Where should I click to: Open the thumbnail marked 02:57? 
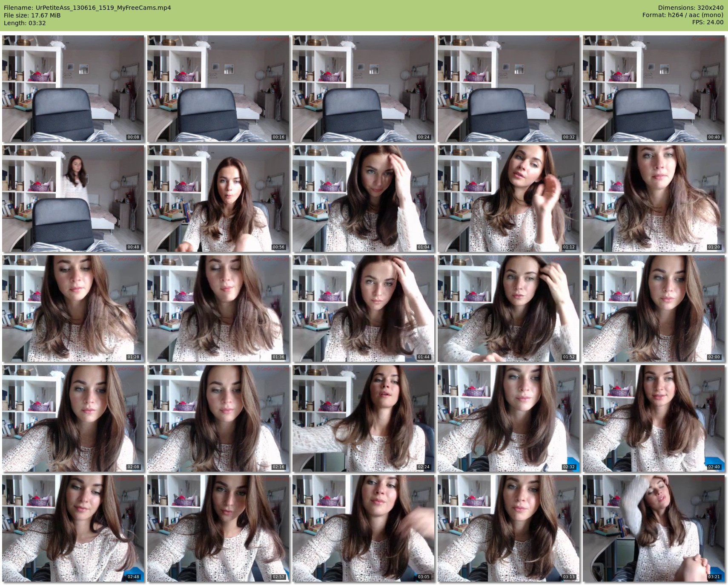[218, 528]
